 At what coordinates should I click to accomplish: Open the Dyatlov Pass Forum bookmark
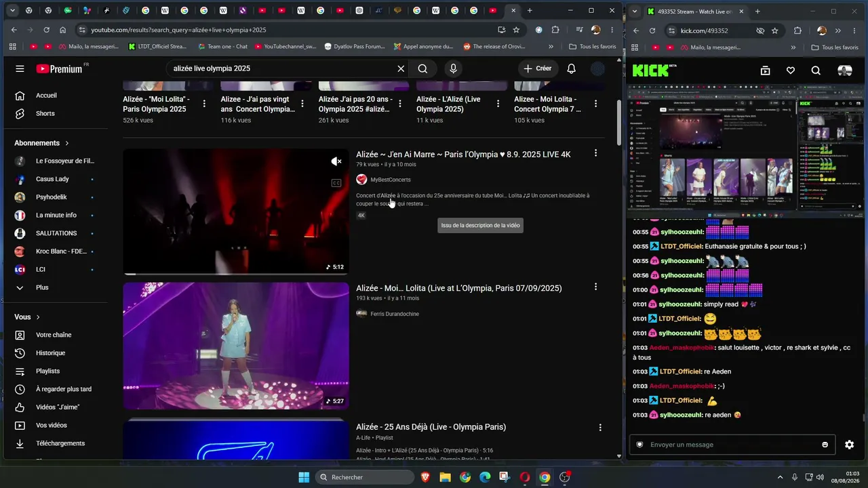(x=355, y=47)
